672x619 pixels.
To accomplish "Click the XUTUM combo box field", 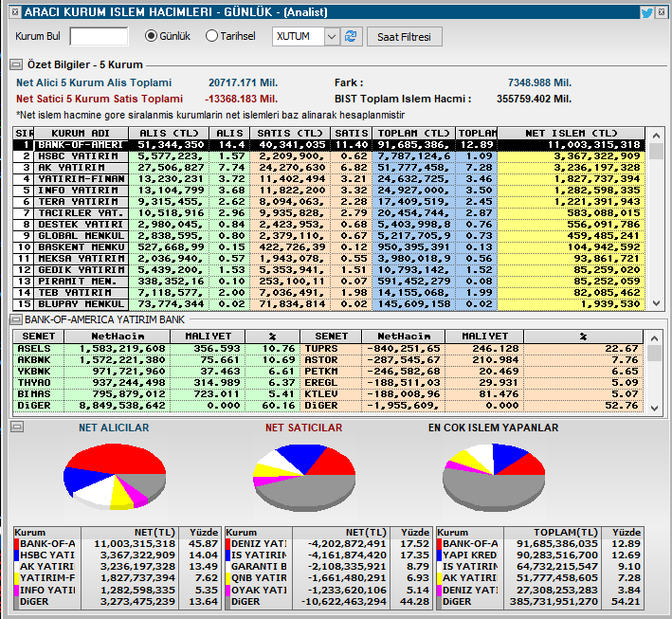I will (299, 36).
